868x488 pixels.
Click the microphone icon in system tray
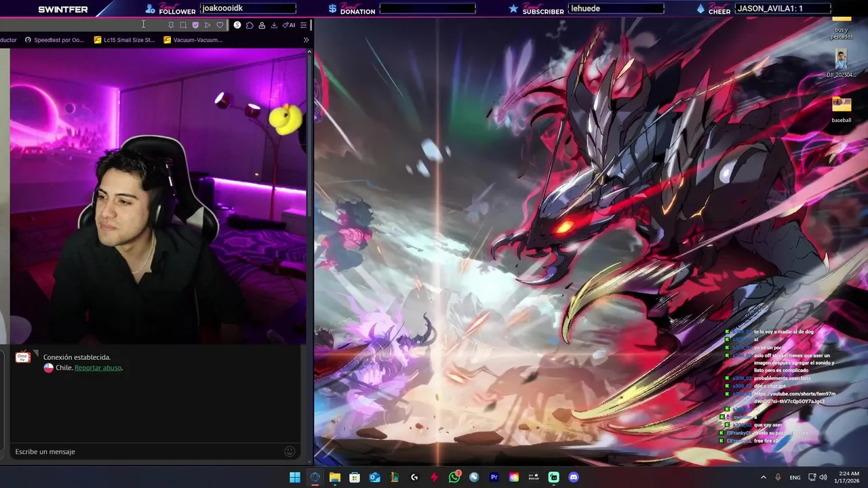coord(778,477)
